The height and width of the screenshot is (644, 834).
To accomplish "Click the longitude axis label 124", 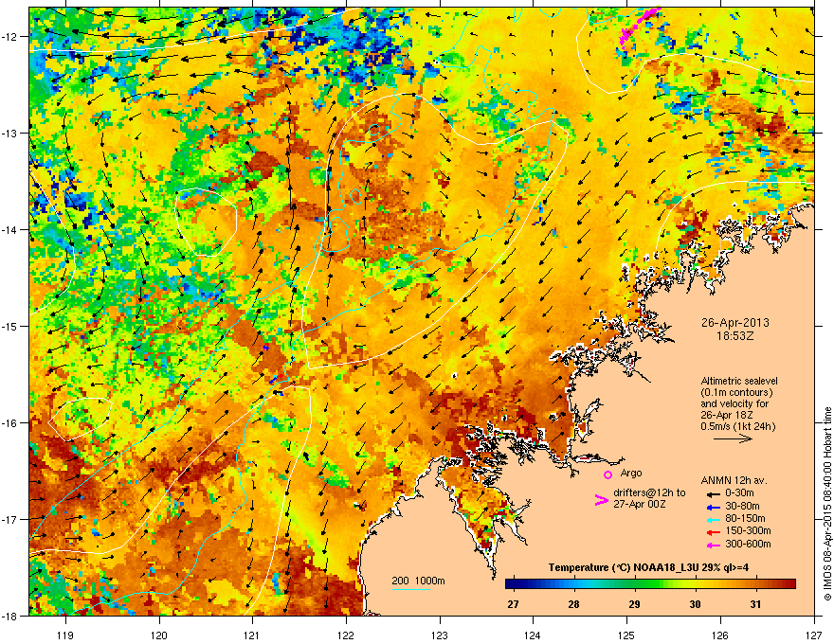I will (533, 635).
